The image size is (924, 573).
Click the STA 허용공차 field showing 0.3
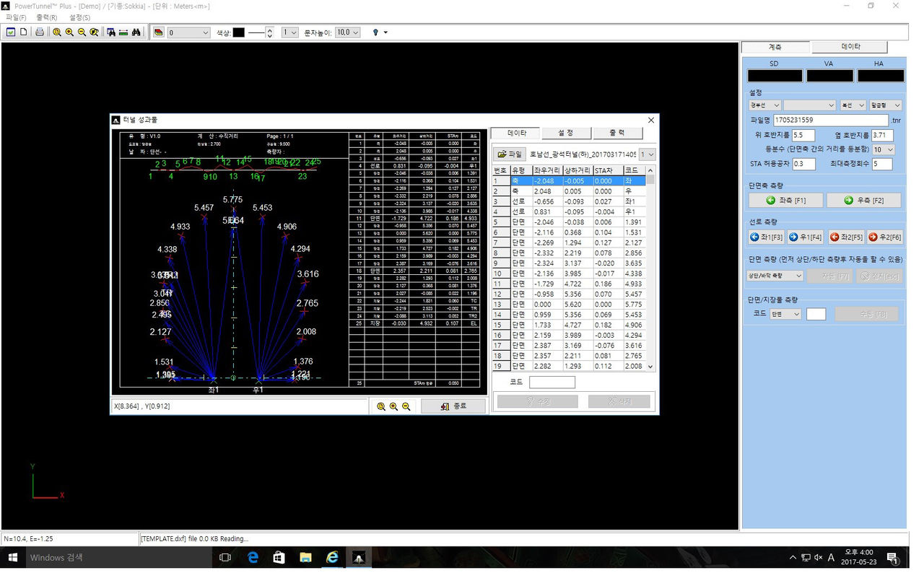click(803, 164)
